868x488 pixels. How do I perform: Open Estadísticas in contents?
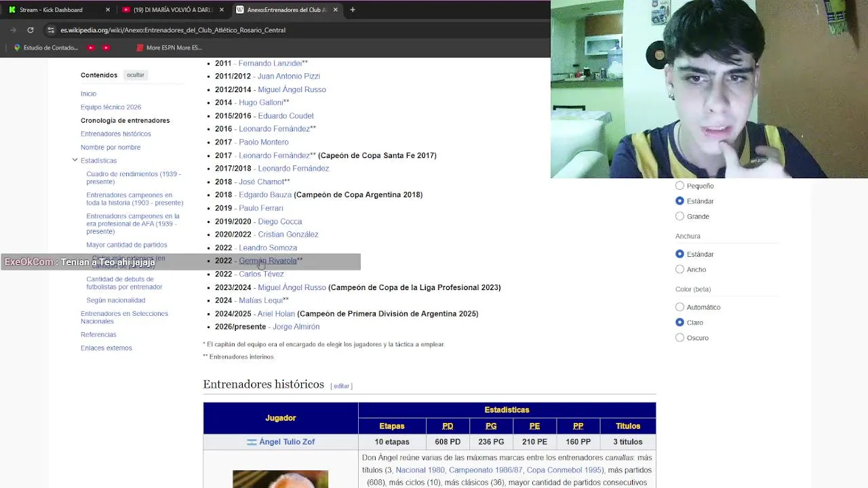pos(98,161)
